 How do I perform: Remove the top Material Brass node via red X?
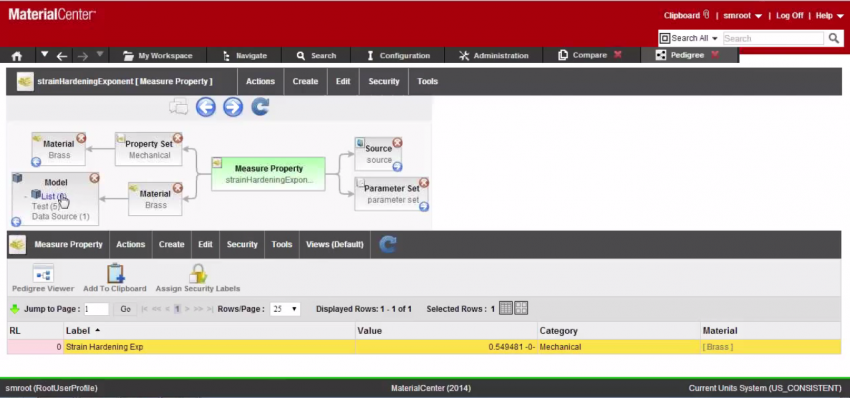(x=81, y=138)
